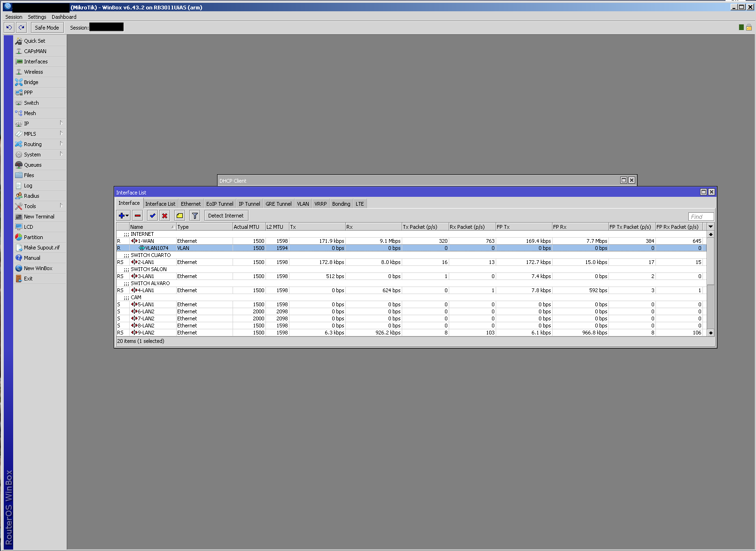Open Radius in the sidebar

(x=40, y=196)
